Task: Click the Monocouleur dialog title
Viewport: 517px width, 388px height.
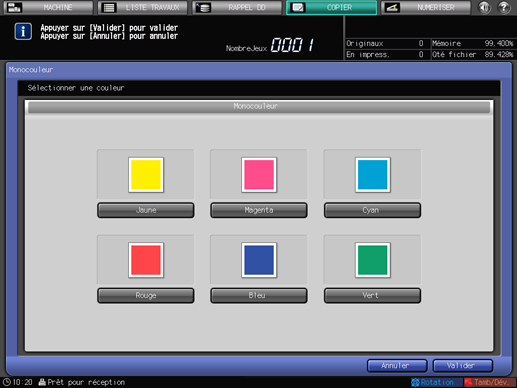Action: pos(31,70)
